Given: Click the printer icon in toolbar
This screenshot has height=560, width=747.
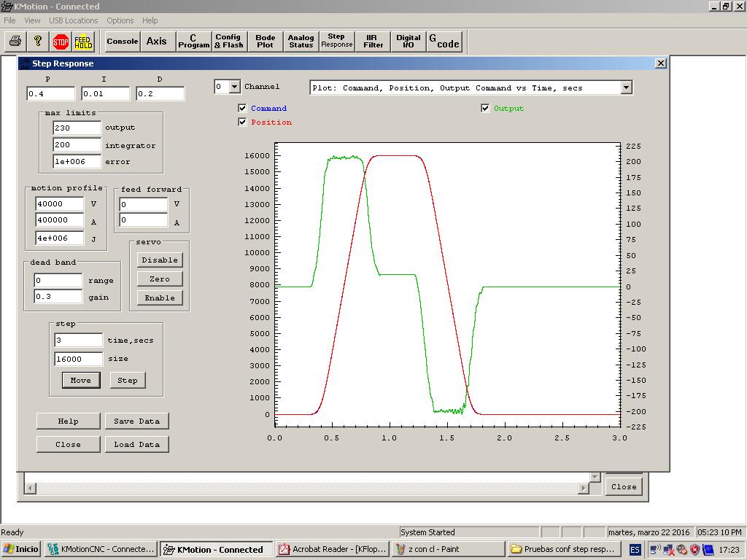Looking at the screenshot, I should click(x=16, y=42).
